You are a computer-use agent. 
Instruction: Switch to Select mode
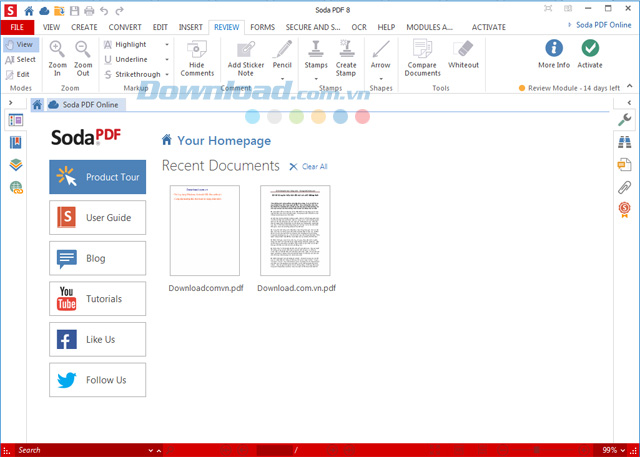[20, 60]
